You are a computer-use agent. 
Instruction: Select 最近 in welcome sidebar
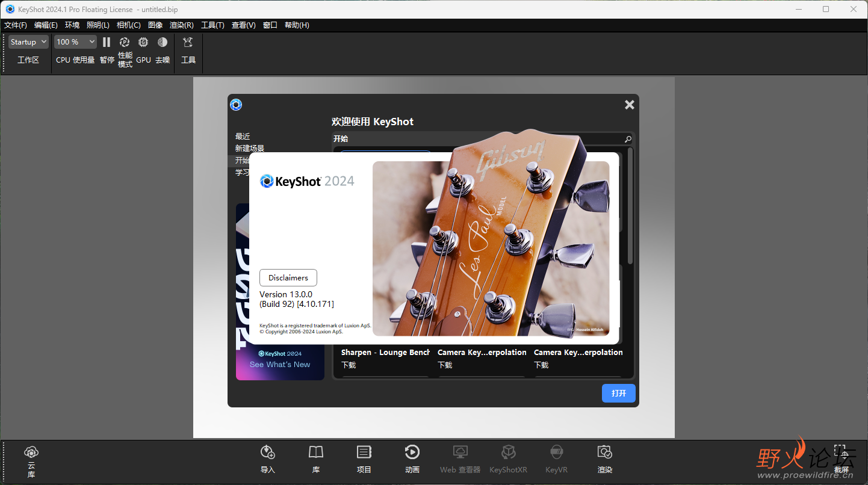tap(243, 137)
